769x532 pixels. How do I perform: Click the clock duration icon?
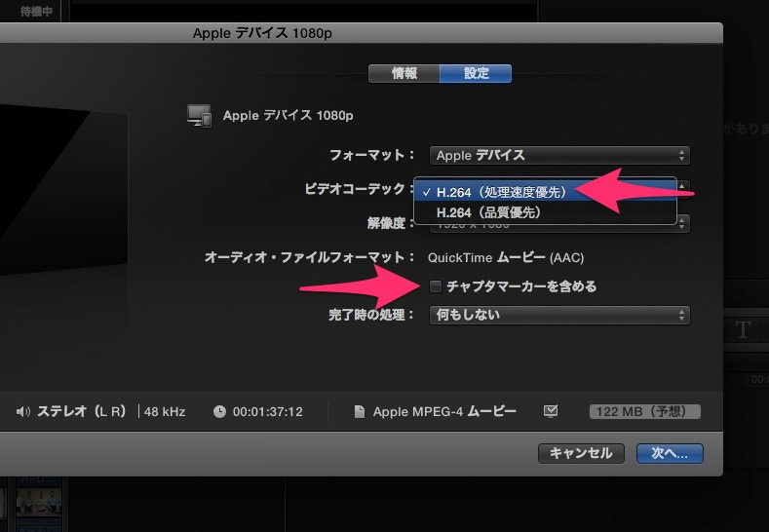pos(219,412)
